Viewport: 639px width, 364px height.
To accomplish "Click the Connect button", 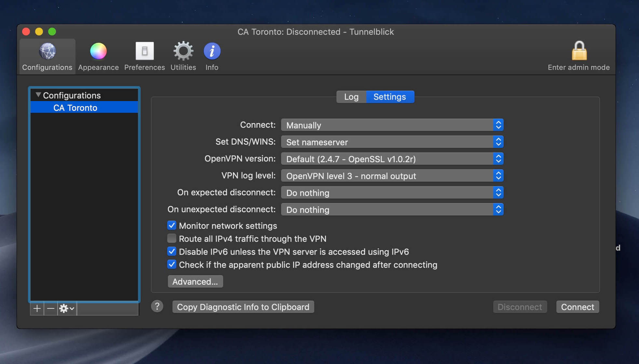I will 578,307.
